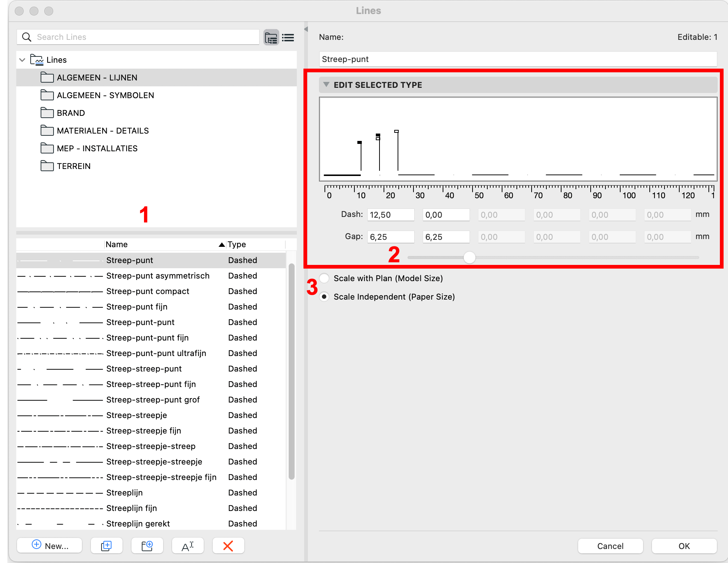This screenshot has height=563, width=728.
Task: Sort list by the Type column
Action: tap(256, 244)
